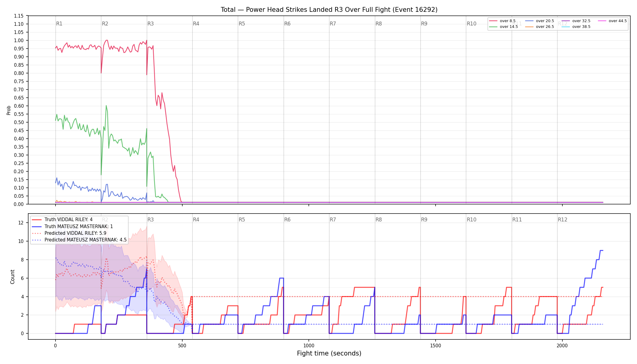Select 'Predicted MATEUSZ MASTERNAK: 4.5' legend item
637x364 pixels.
pos(79,240)
